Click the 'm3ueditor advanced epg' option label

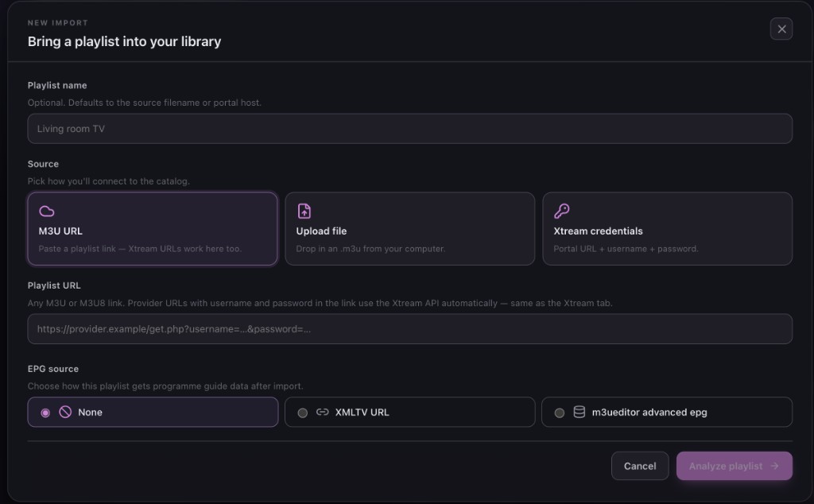click(649, 412)
